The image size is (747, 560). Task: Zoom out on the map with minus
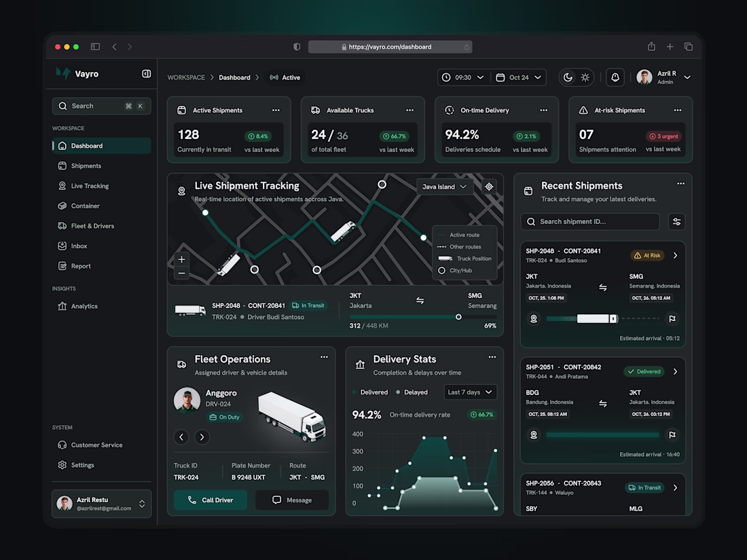coord(181,274)
